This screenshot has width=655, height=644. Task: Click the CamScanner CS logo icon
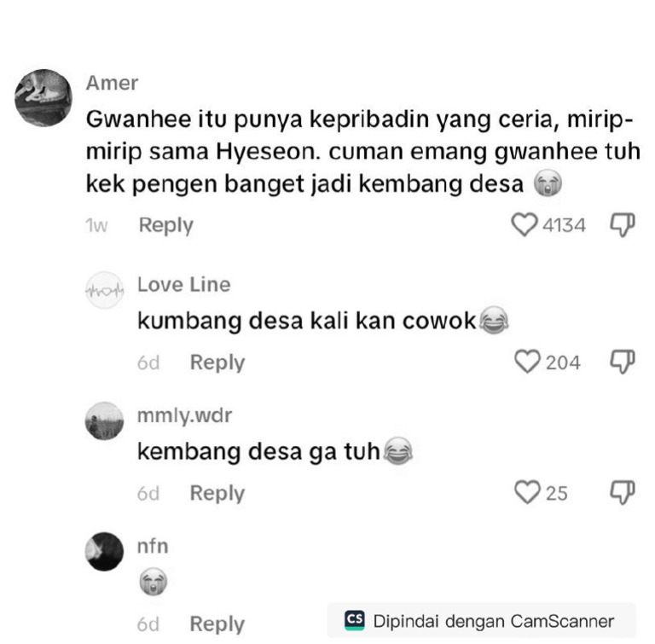coord(355,621)
